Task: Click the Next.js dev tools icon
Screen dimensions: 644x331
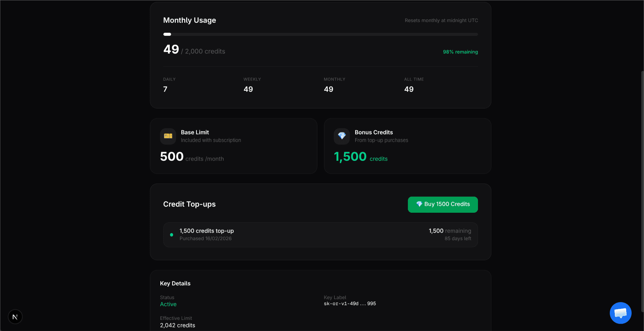Action: [x=15, y=317]
